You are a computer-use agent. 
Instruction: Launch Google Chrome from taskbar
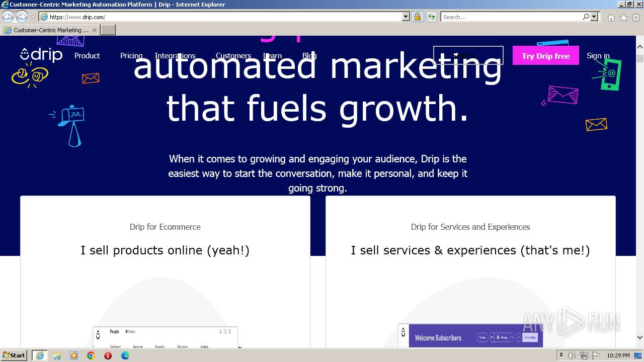tap(91, 355)
